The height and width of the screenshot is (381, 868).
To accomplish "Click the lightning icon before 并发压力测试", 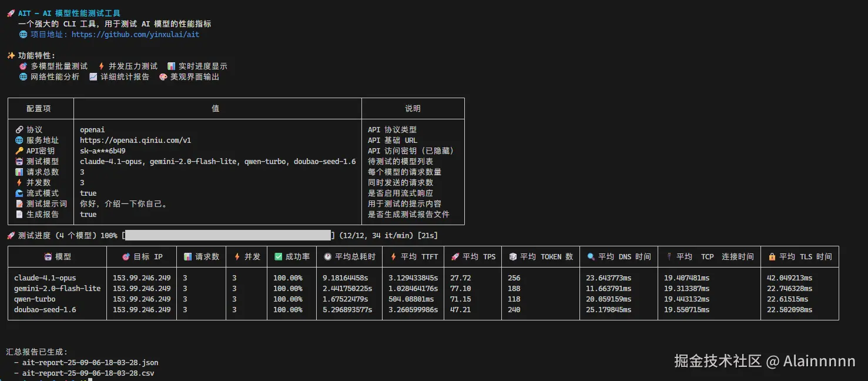I will [101, 66].
